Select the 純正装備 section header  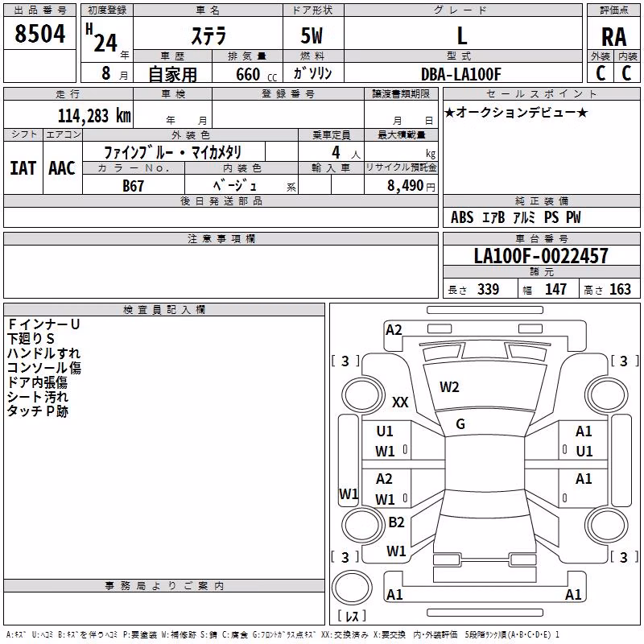pyautogui.click(x=541, y=200)
